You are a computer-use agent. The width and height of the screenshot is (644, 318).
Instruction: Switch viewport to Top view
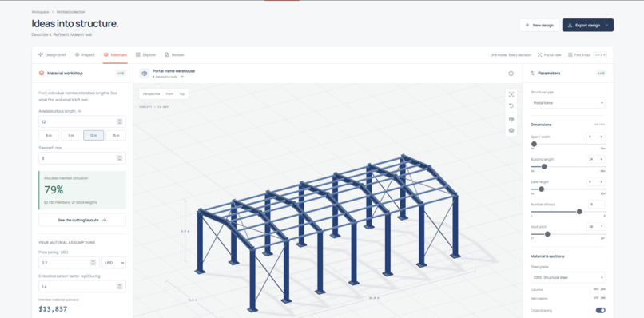click(181, 94)
